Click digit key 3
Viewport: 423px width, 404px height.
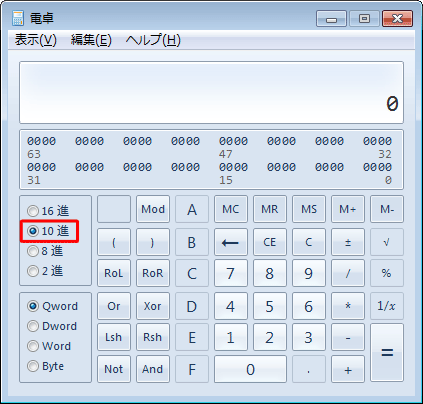click(309, 337)
